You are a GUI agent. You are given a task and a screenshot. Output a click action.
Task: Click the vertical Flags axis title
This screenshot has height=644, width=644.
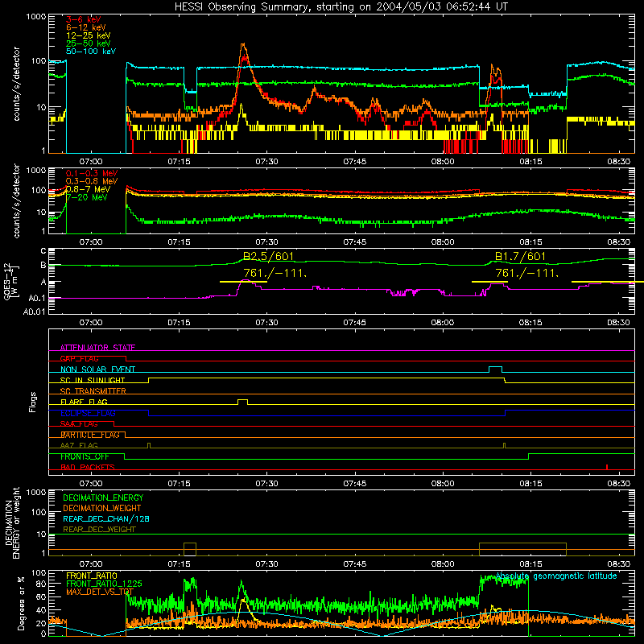33,402
